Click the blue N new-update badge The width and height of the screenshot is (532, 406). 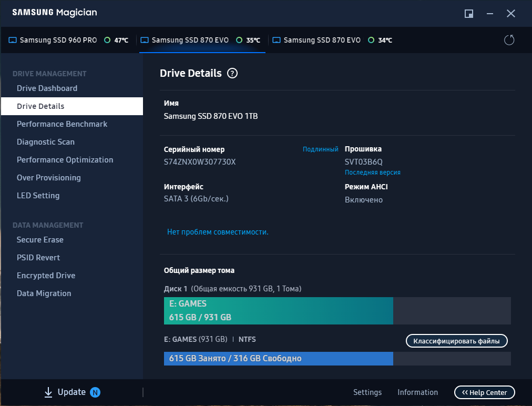(95, 392)
